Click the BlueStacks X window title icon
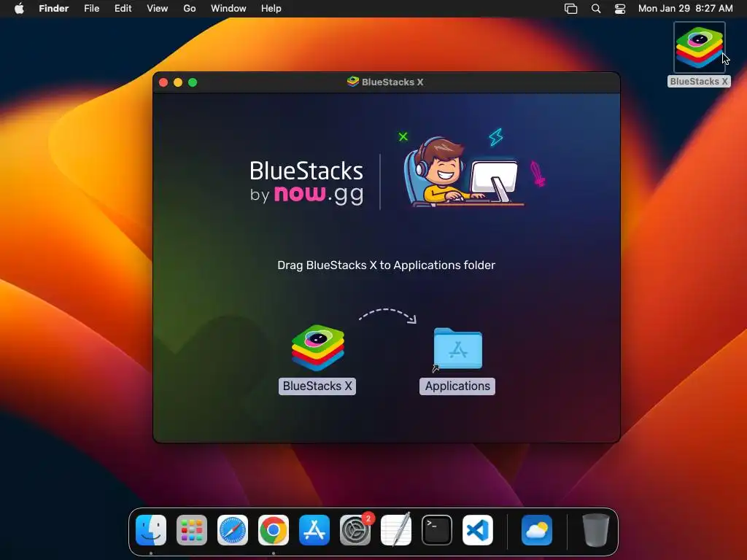The height and width of the screenshot is (560, 747). 353,82
